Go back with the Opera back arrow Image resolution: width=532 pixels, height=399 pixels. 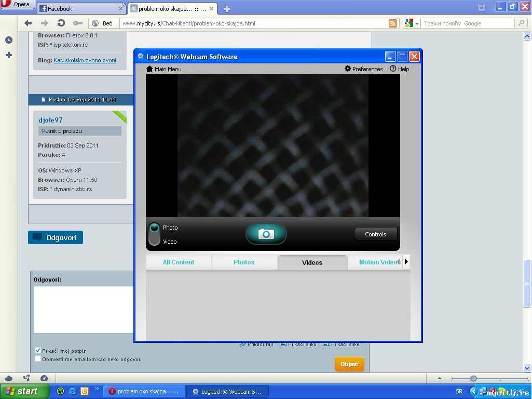click(x=28, y=23)
